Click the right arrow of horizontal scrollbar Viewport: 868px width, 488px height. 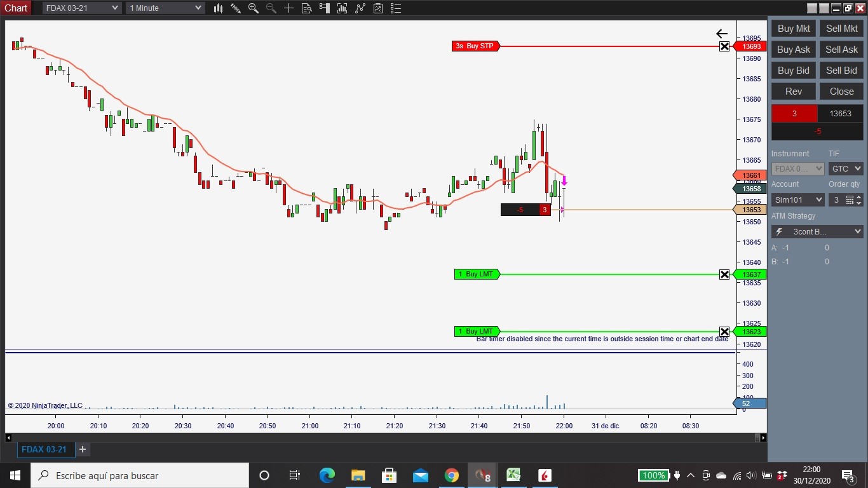point(763,438)
